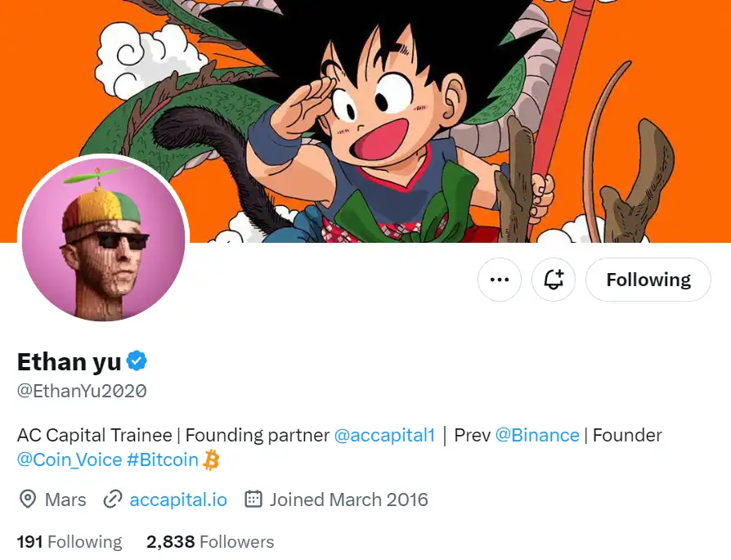The height and width of the screenshot is (560, 731).
Task: Select the @EthanYu2020 handle text
Action: click(82, 391)
